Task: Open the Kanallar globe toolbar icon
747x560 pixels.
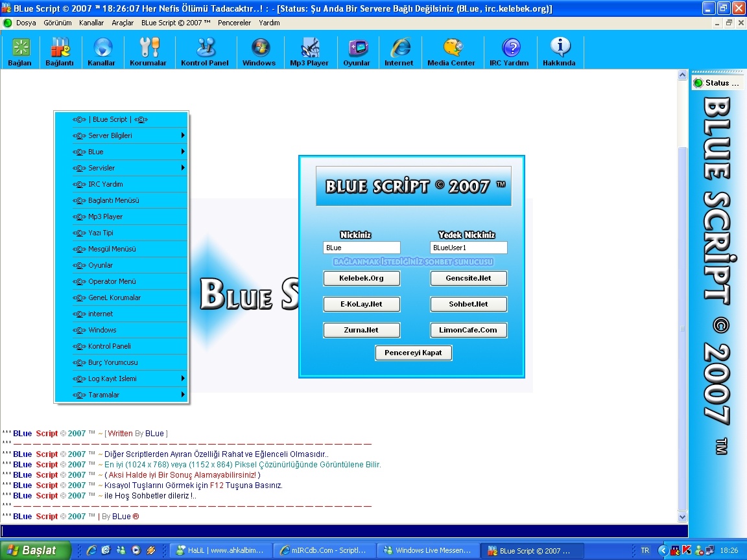Action: tap(101, 51)
